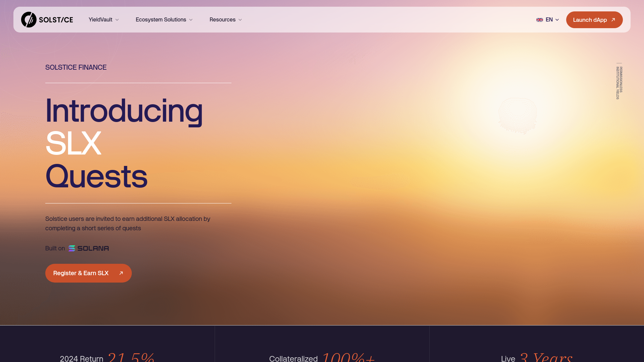Click the vertical Permissionless Institutional Yields text

(619, 83)
